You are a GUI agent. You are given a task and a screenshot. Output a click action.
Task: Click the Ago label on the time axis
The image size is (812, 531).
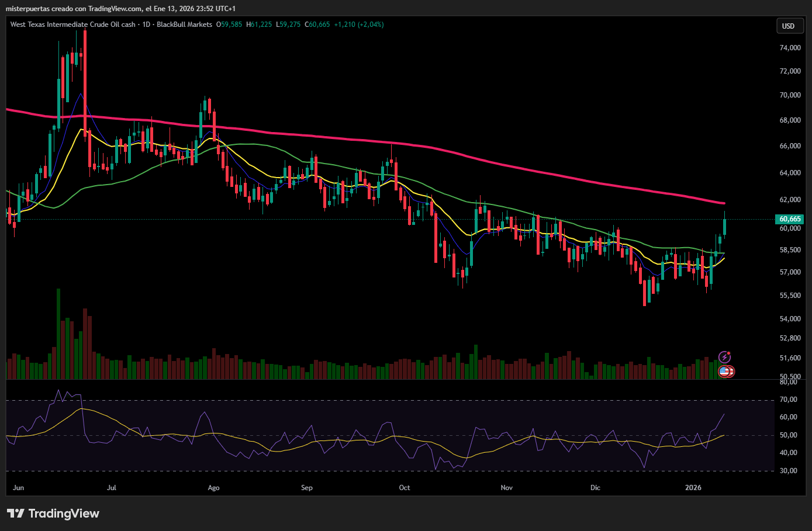coord(214,488)
